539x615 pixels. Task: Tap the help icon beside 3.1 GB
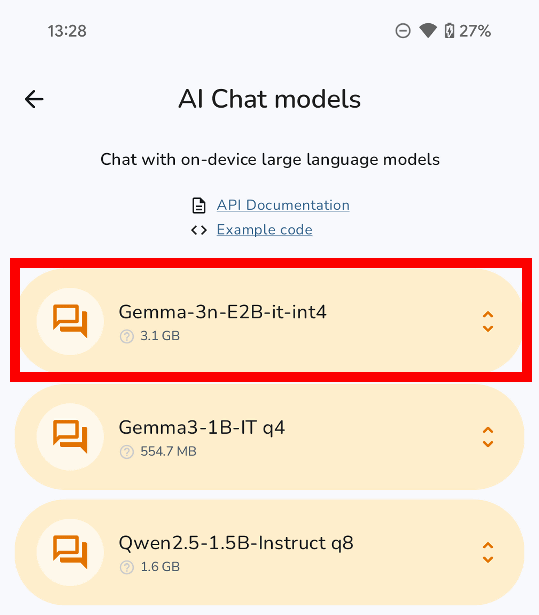coord(127,336)
